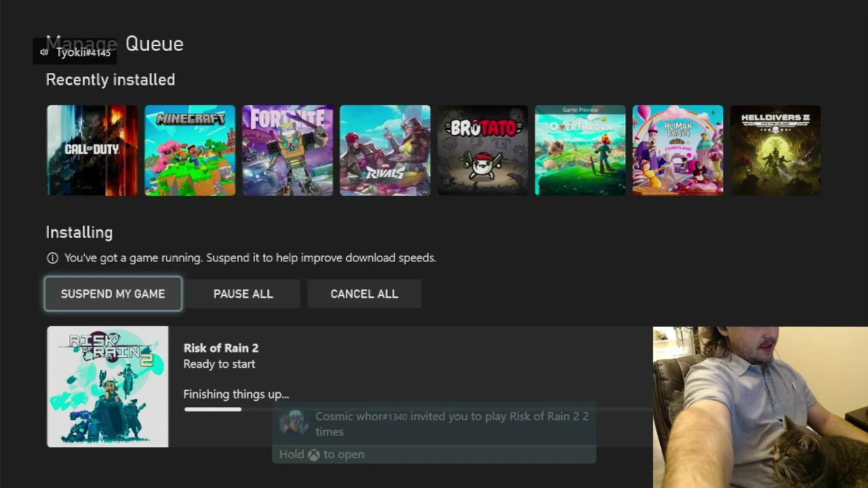Click the Finishing things up status text

point(236,394)
